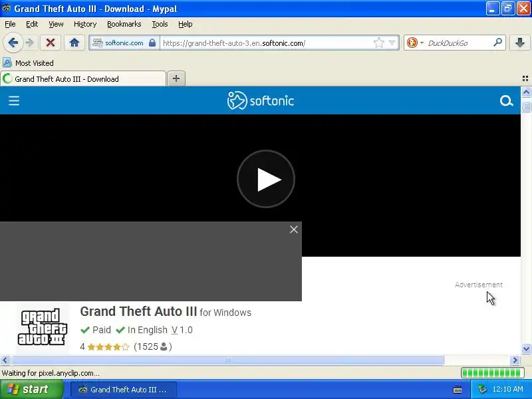Image resolution: width=532 pixels, height=399 pixels.
Task: Click the network tray icon beside the clock
Action: (x=482, y=389)
